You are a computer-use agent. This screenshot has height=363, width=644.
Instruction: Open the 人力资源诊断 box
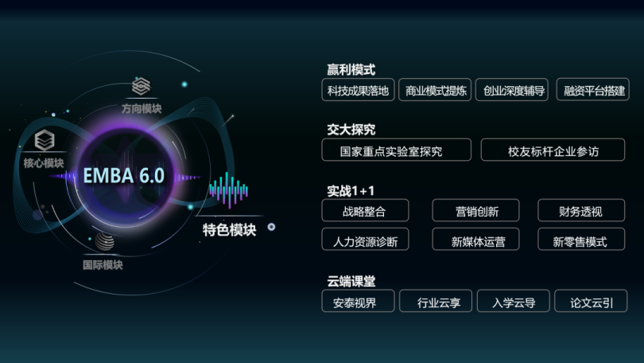pyautogui.click(x=365, y=240)
